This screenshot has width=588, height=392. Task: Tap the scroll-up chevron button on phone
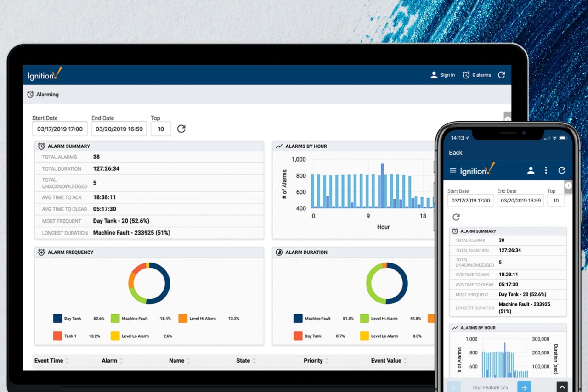[562, 387]
